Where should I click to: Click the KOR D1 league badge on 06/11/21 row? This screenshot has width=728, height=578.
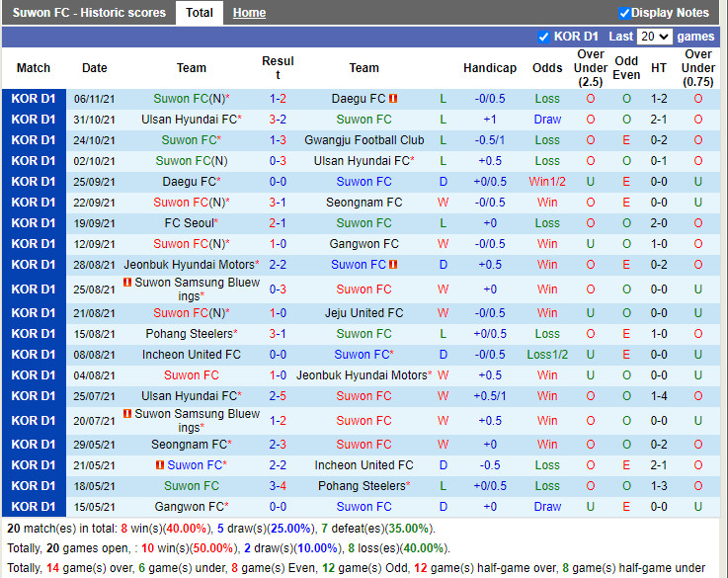pyautogui.click(x=34, y=99)
